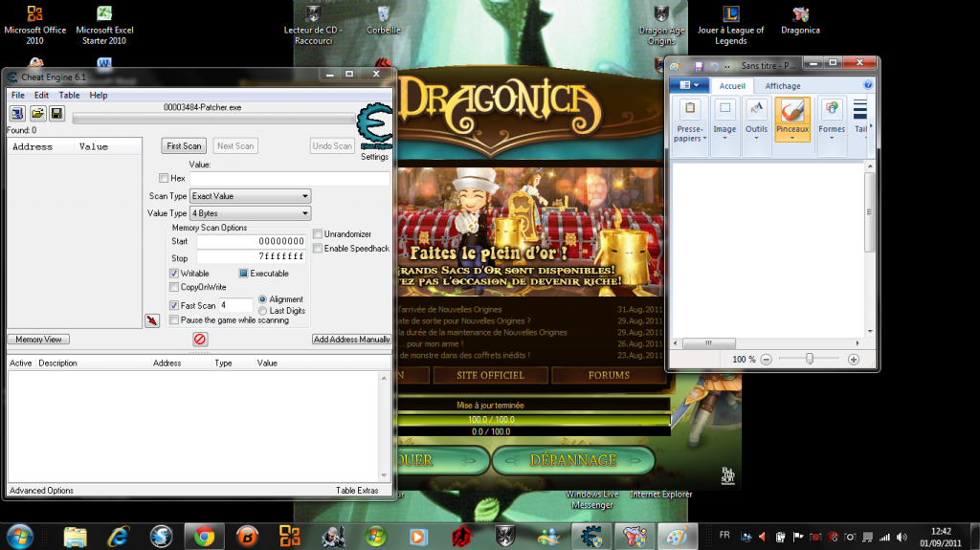Image resolution: width=980 pixels, height=550 pixels.
Task: Click the save floppy icon in Cheat Engine
Action: point(56,113)
